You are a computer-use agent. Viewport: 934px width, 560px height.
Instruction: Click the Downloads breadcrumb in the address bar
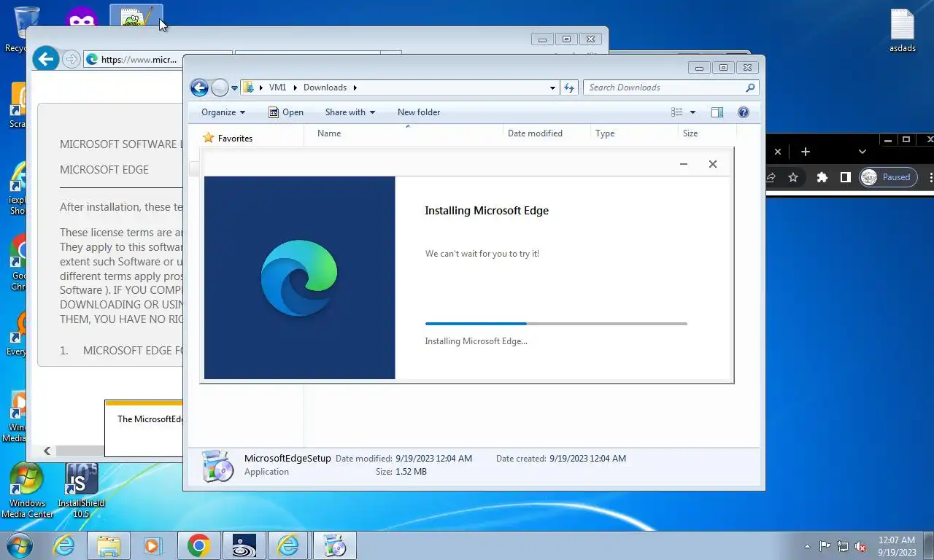pos(325,87)
